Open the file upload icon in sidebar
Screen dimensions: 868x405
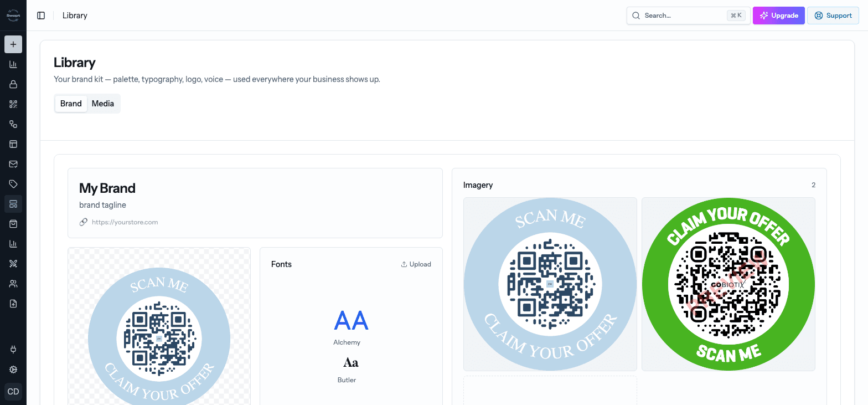click(13, 304)
